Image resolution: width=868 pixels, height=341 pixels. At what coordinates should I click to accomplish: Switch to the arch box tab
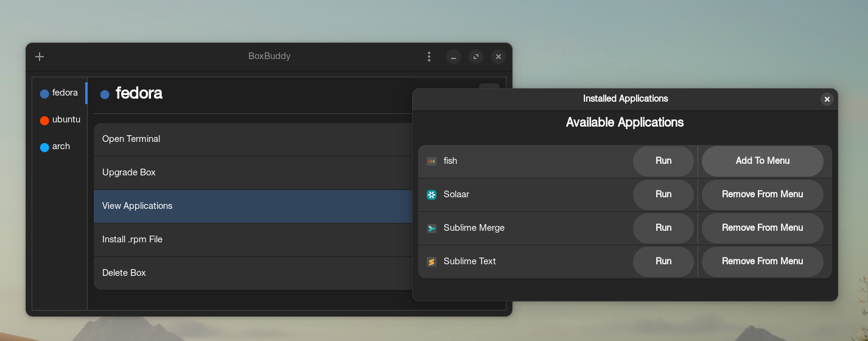point(60,147)
